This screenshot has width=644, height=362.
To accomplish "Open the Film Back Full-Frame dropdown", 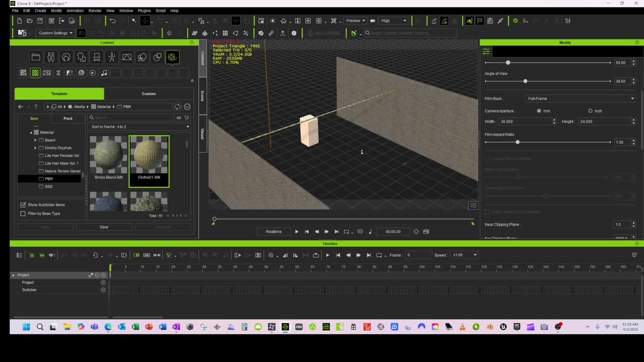I will coord(581,99).
